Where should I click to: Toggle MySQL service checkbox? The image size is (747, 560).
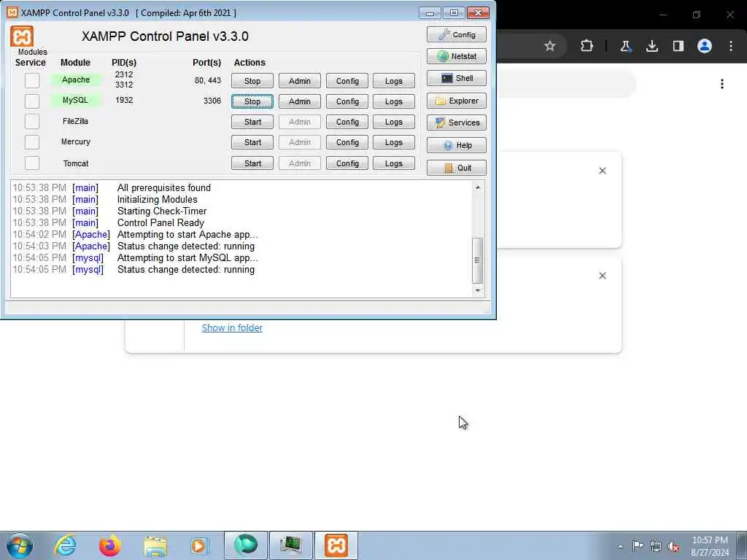(x=32, y=101)
